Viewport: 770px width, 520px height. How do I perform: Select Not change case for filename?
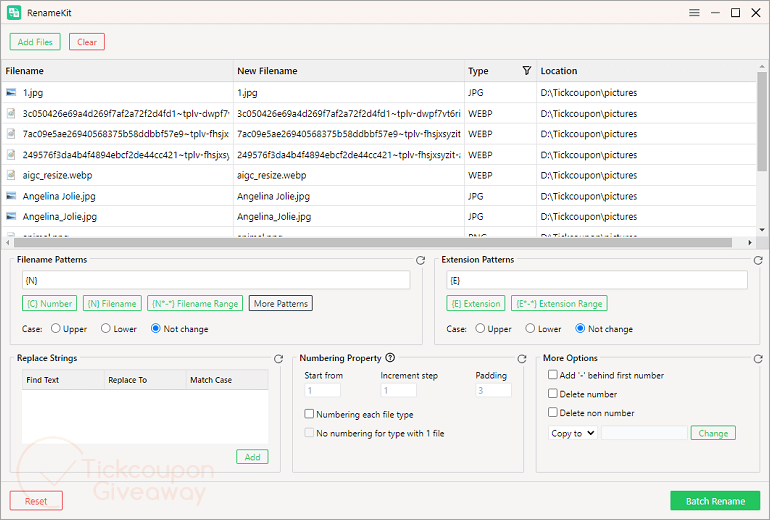click(x=156, y=328)
